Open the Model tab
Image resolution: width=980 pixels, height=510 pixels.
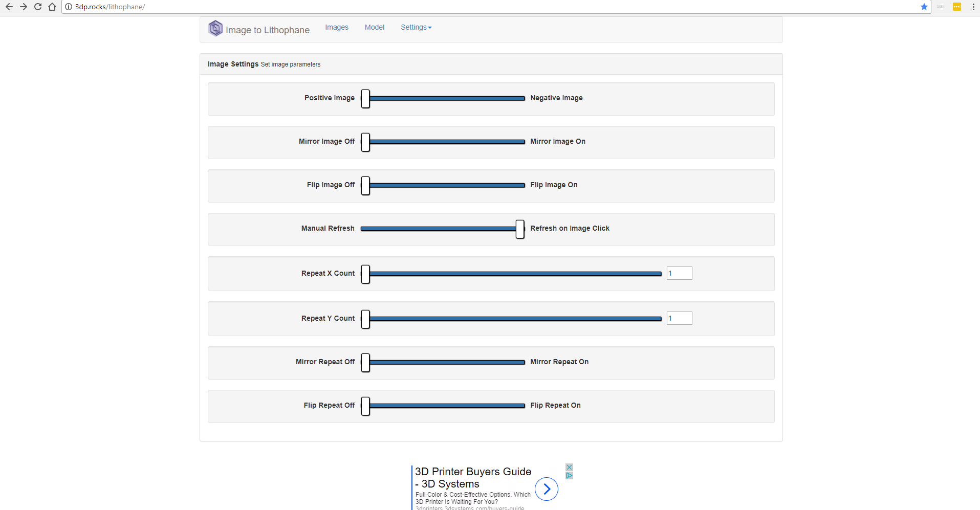pos(375,27)
